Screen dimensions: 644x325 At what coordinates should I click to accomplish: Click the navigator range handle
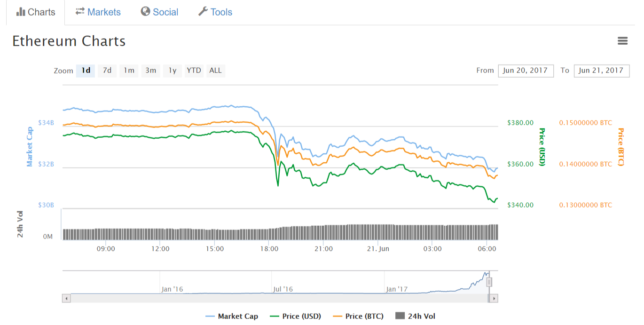(489, 282)
